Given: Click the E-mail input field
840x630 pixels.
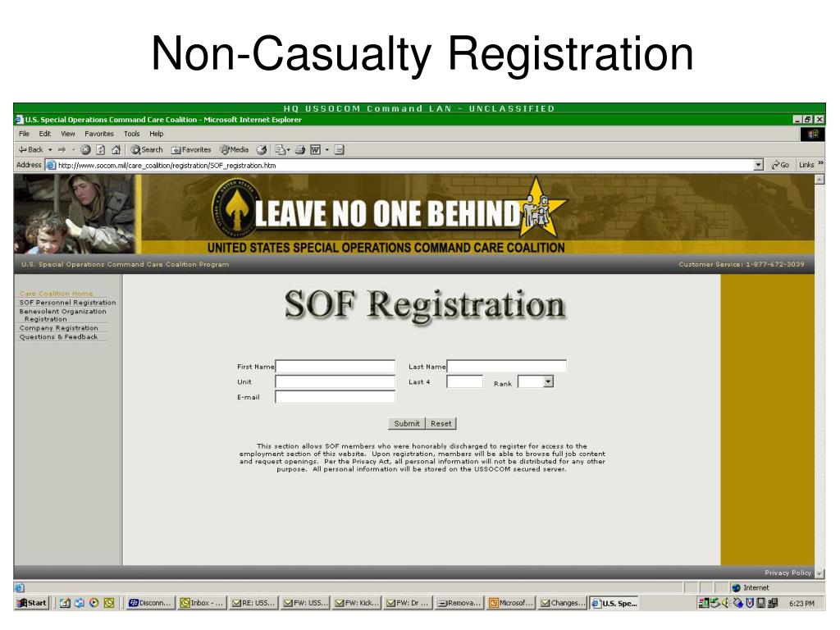Looking at the screenshot, I should (x=336, y=397).
